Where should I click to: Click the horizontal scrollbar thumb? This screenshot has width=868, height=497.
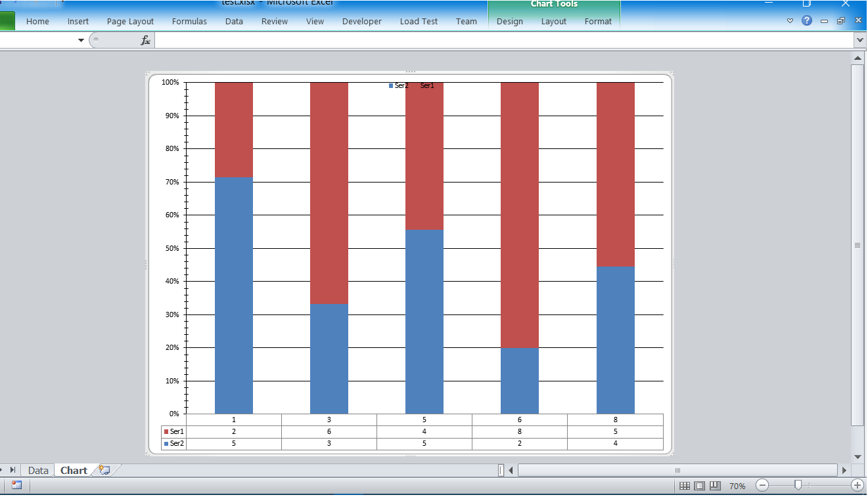coord(678,470)
